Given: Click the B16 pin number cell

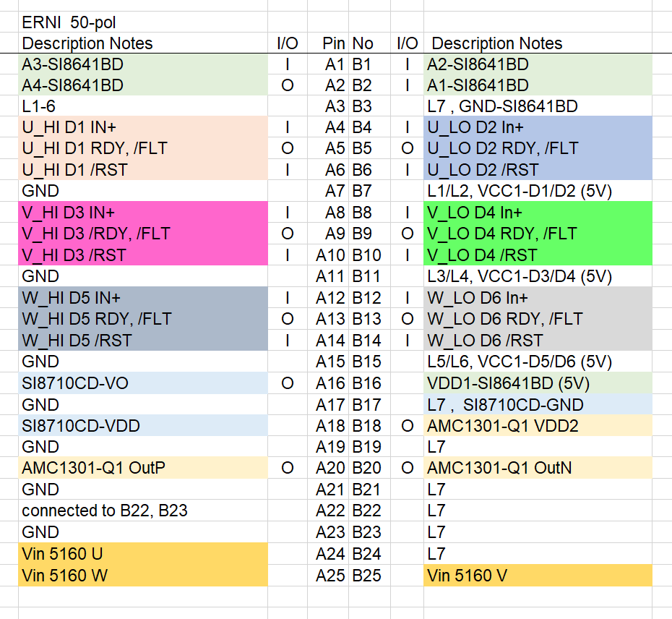Looking at the screenshot, I should tap(366, 383).
